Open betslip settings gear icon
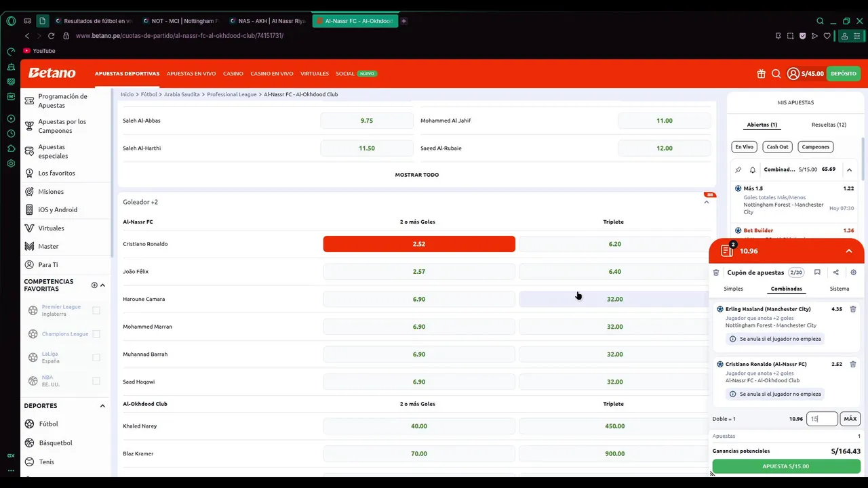Viewport: 868px width, 488px height. coord(853,272)
